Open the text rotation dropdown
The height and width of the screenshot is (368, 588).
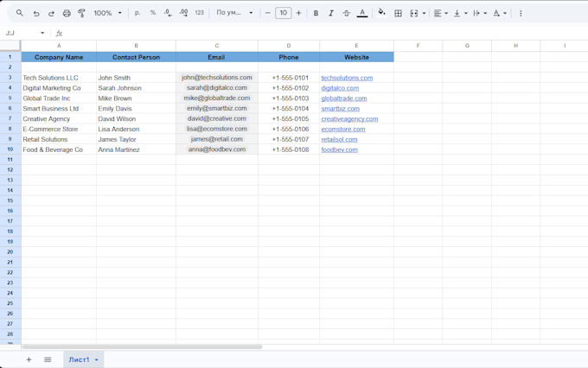point(500,13)
